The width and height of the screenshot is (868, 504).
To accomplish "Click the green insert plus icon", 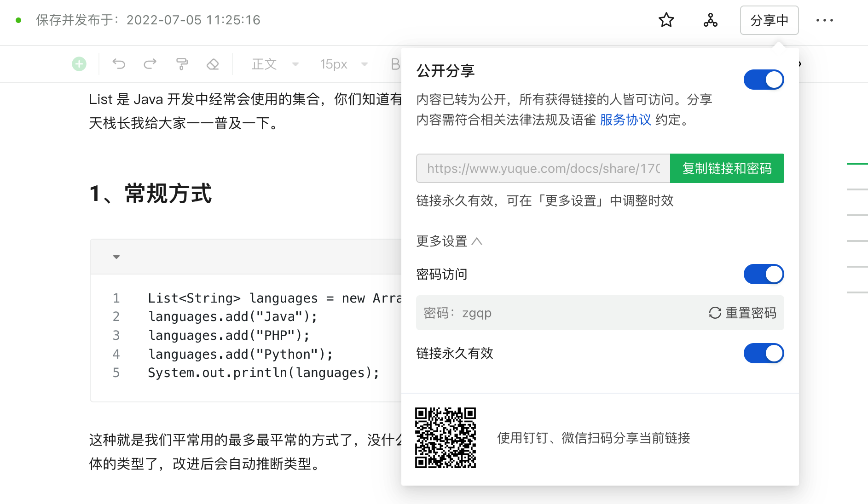I will (x=79, y=64).
